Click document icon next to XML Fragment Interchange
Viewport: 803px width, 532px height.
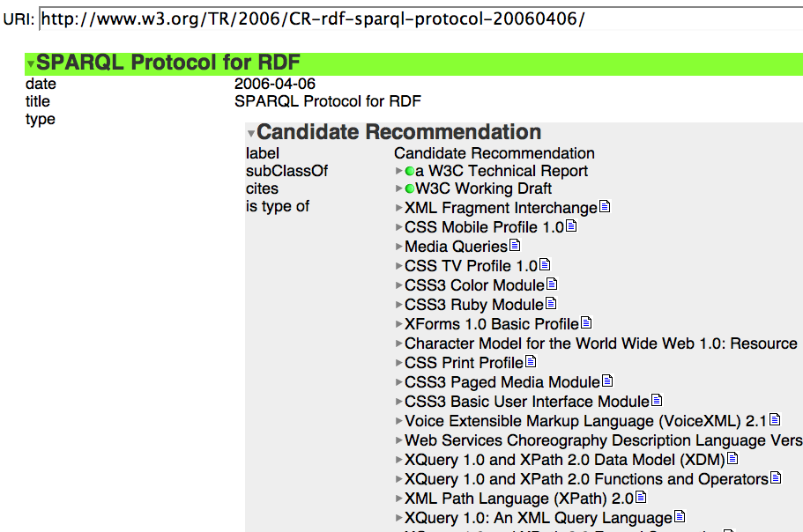click(x=605, y=207)
